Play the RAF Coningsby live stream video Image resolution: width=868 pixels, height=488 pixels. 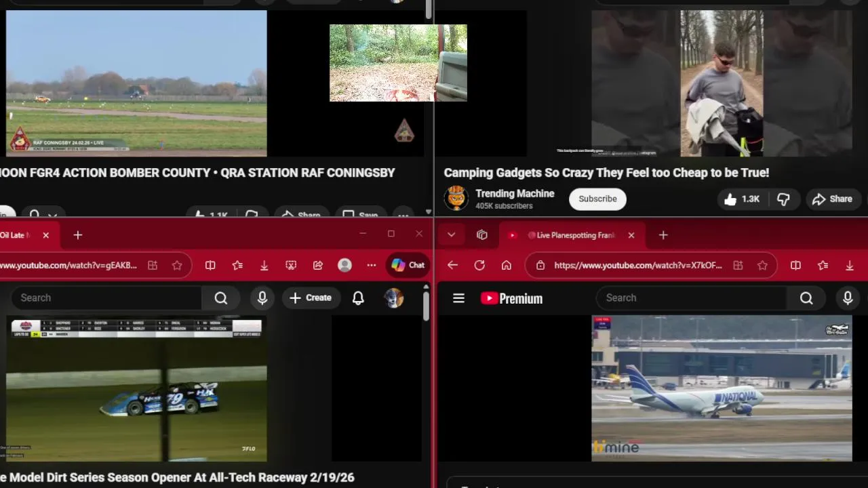[x=136, y=83]
